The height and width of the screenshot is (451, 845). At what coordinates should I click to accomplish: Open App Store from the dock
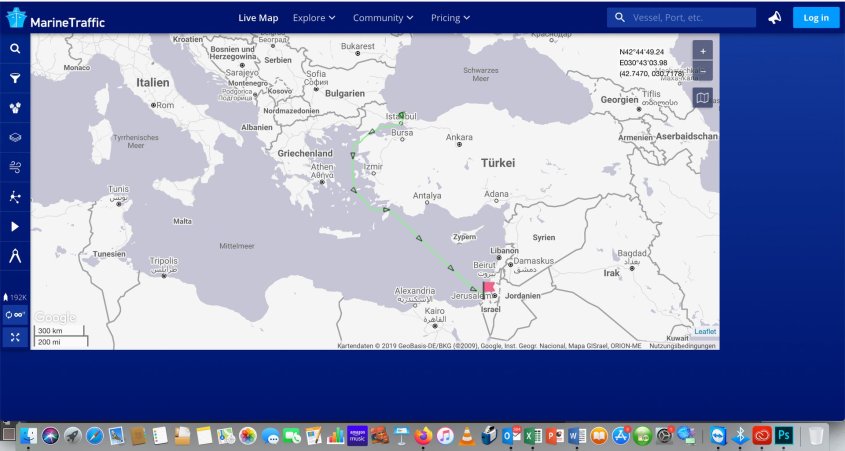[x=621, y=435]
